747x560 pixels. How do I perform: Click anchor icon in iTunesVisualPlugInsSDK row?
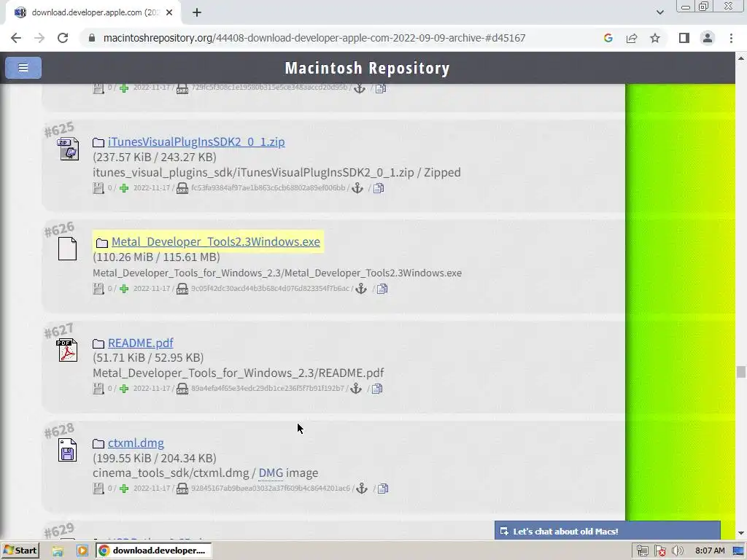(x=357, y=188)
